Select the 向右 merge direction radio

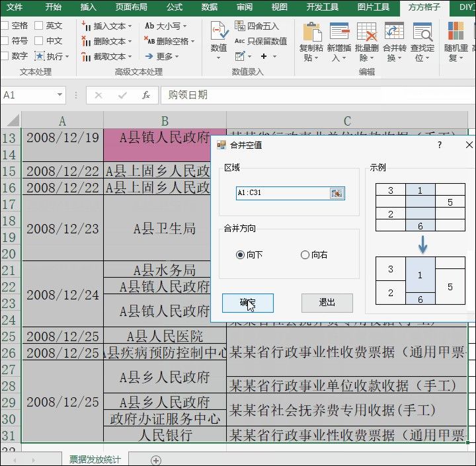(x=305, y=254)
